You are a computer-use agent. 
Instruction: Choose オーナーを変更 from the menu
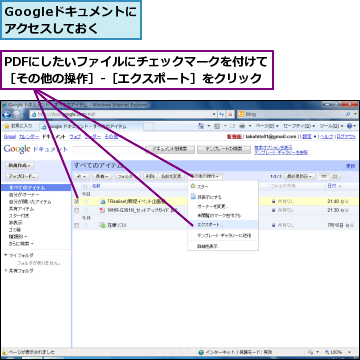[223, 206]
